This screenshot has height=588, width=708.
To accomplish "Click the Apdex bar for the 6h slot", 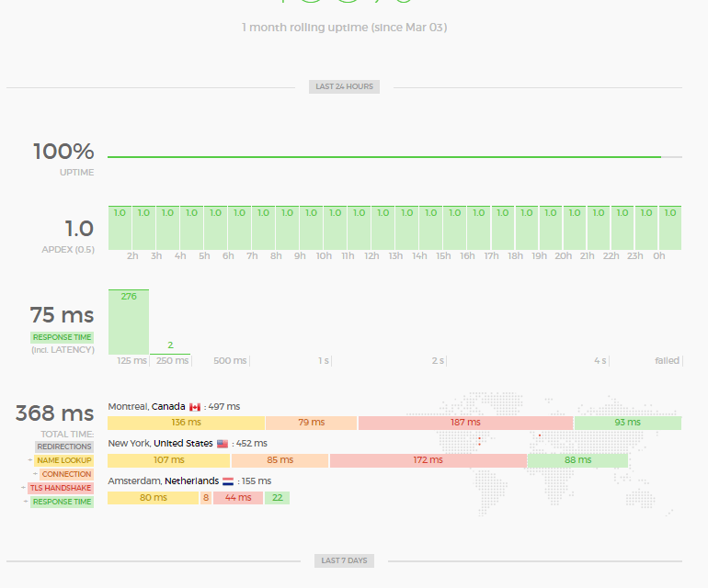I will point(239,228).
